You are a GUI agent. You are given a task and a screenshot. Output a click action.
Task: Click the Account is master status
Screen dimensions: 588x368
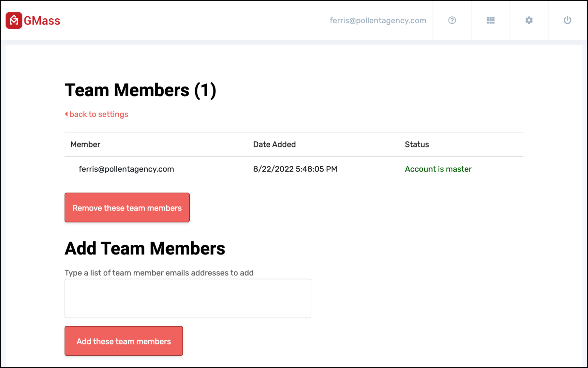point(438,169)
